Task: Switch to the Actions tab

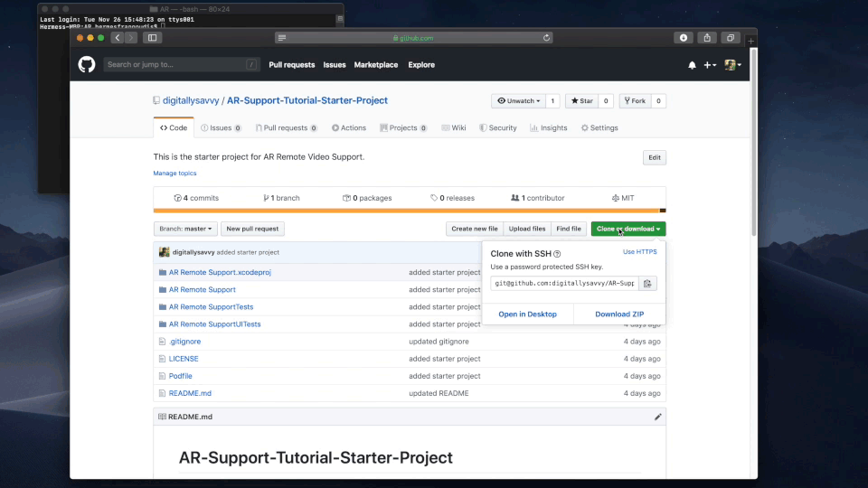Action: (x=349, y=127)
